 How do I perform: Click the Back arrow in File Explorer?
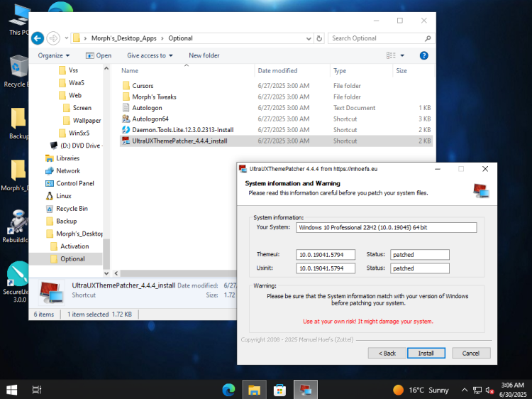[38, 38]
